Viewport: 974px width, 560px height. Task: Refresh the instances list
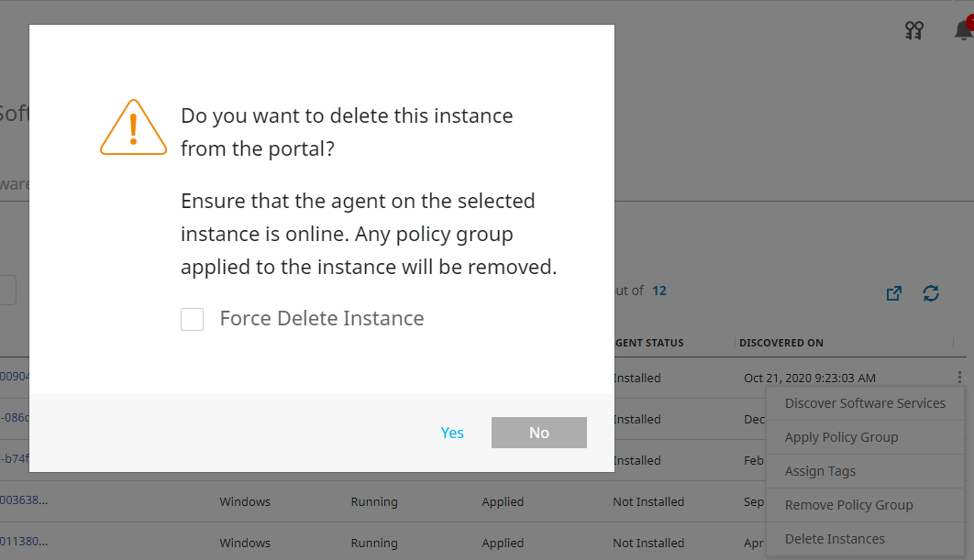[x=931, y=293]
